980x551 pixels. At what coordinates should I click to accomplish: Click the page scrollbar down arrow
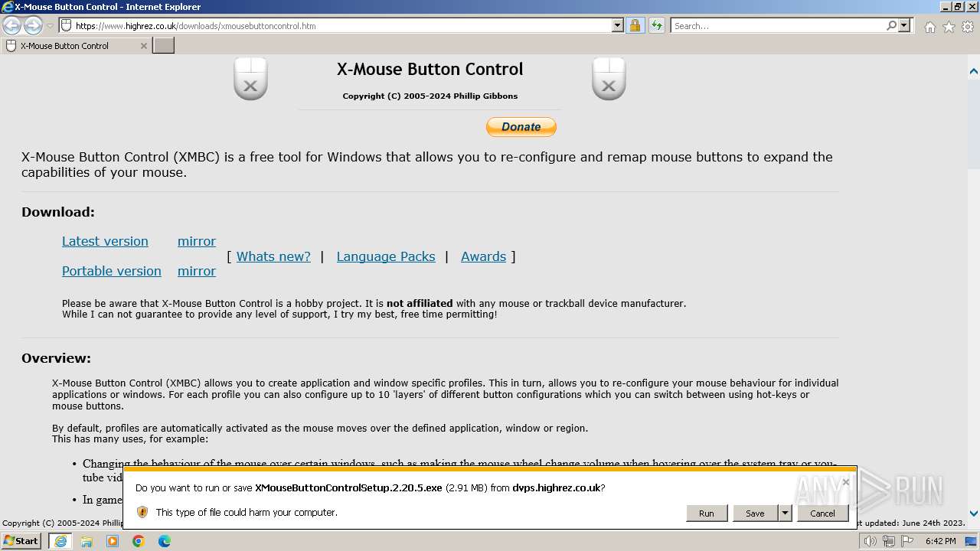[974, 514]
